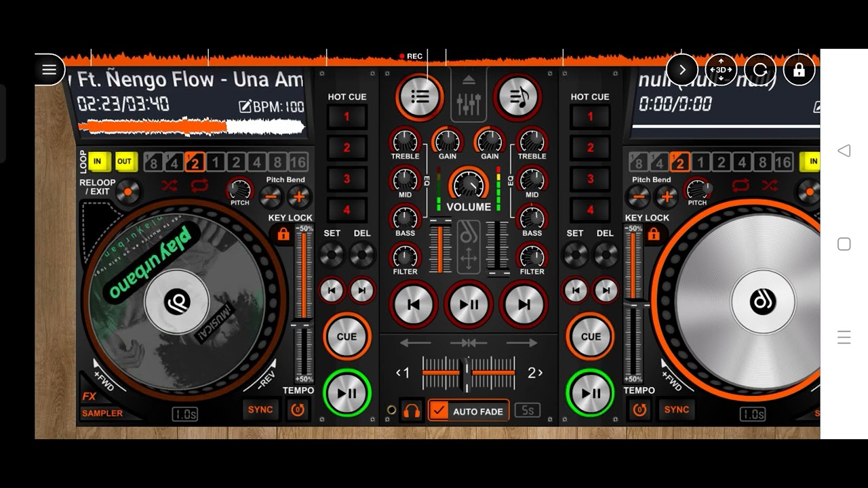
Task: Expand the top right arrow button
Action: click(682, 69)
